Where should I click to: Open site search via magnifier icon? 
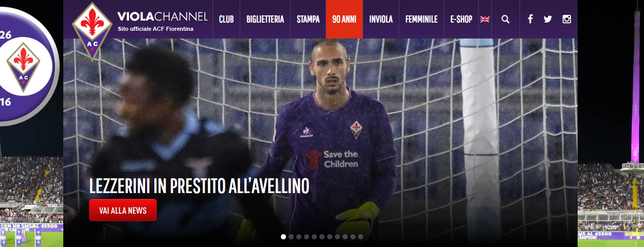(506, 19)
